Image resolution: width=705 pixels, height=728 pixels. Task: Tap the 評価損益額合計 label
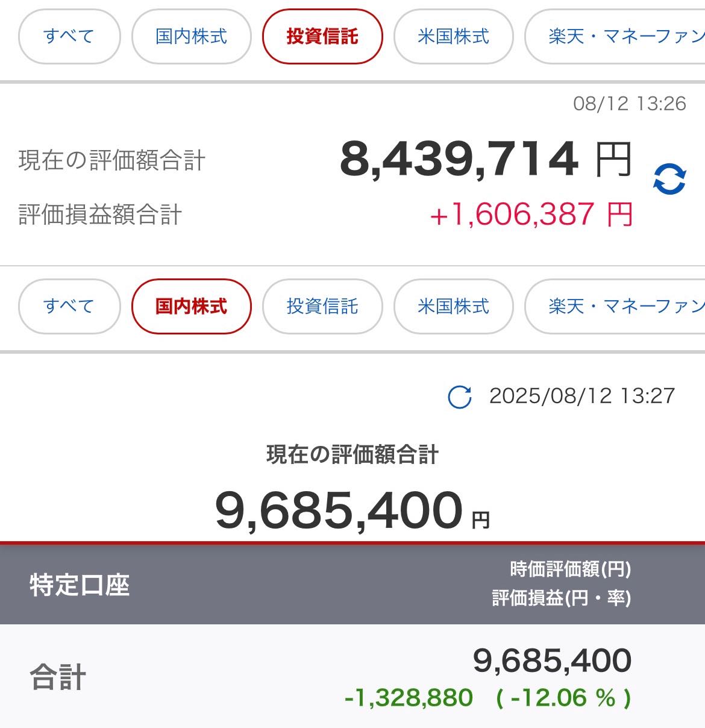click(100, 215)
